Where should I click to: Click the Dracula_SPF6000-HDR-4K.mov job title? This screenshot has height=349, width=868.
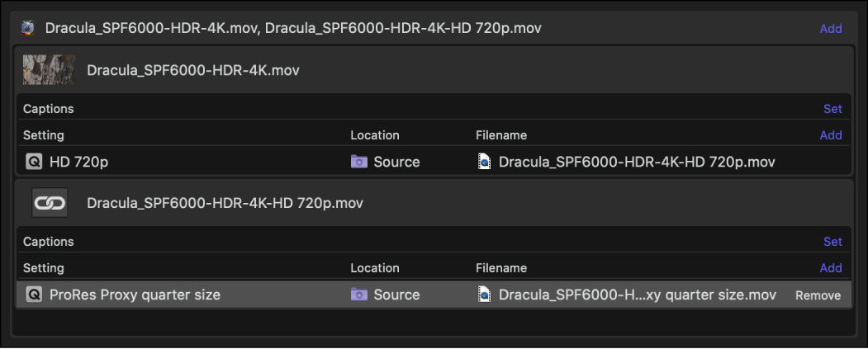pos(193,71)
